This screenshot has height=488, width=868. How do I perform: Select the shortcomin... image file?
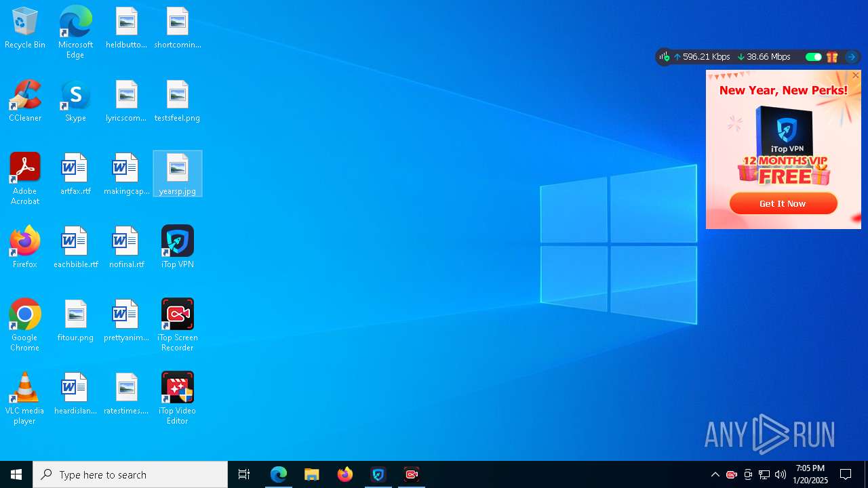tap(178, 28)
